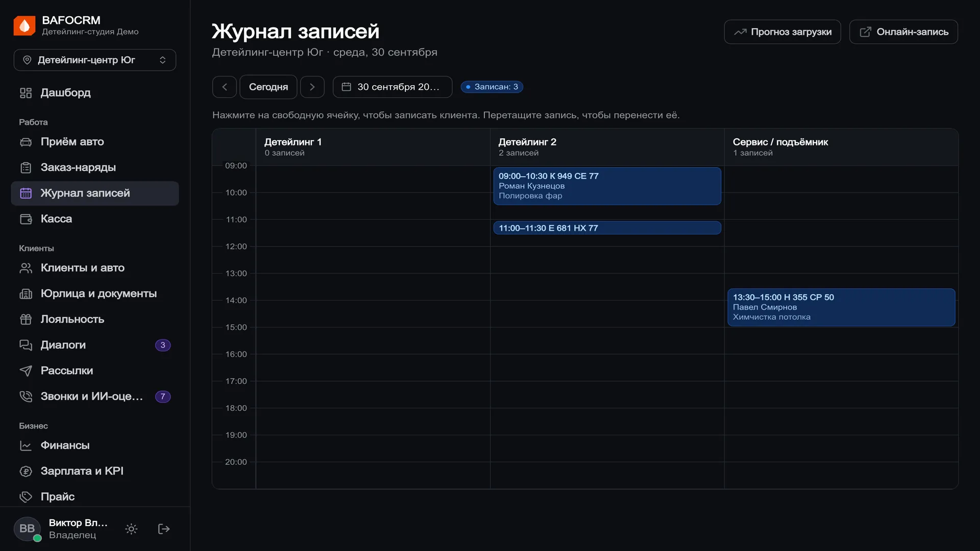The width and height of the screenshot is (980, 551).
Task: Click the Записан: 3 status badge
Action: click(x=492, y=87)
